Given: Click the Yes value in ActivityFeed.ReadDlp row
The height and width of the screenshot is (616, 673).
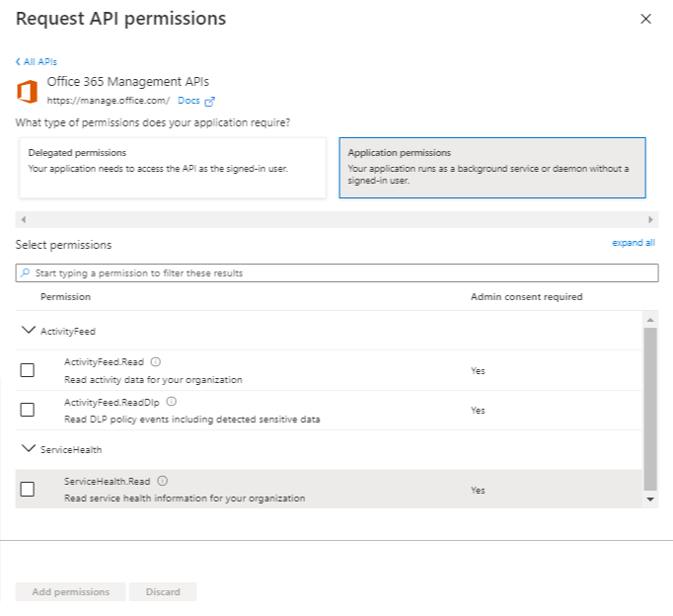Looking at the screenshot, I should pyautogui.click(x=478, y=411).
